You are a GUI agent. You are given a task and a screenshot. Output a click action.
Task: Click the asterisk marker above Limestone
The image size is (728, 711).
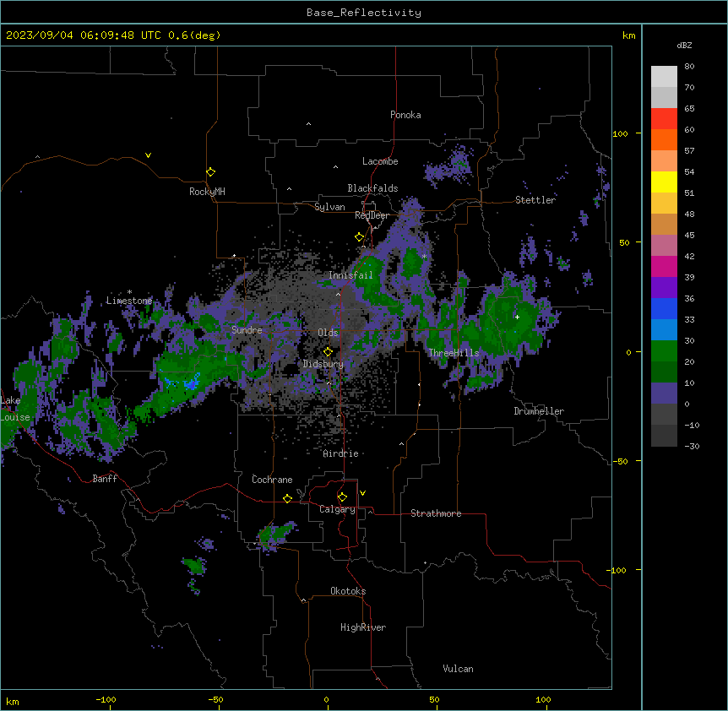pos(129,292)
